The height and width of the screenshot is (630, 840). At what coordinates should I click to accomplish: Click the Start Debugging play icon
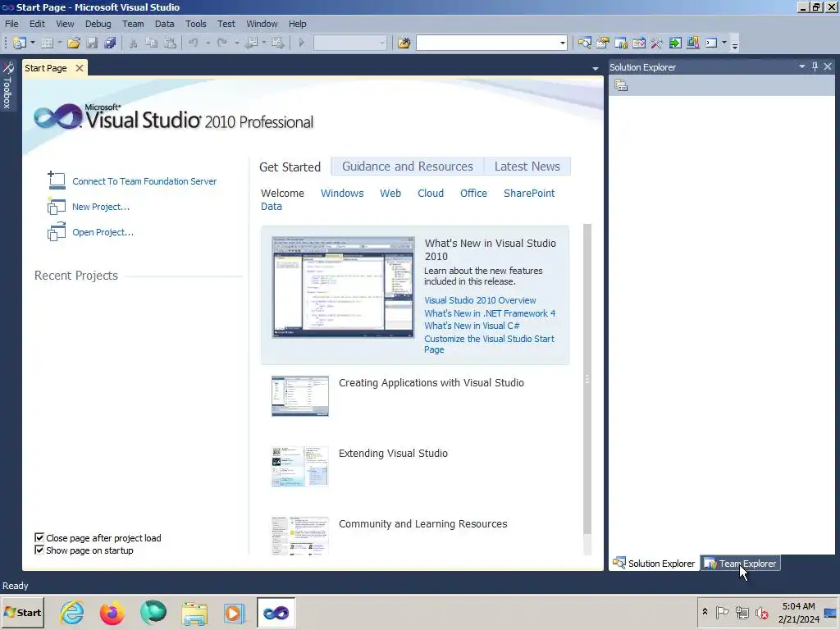301,43
